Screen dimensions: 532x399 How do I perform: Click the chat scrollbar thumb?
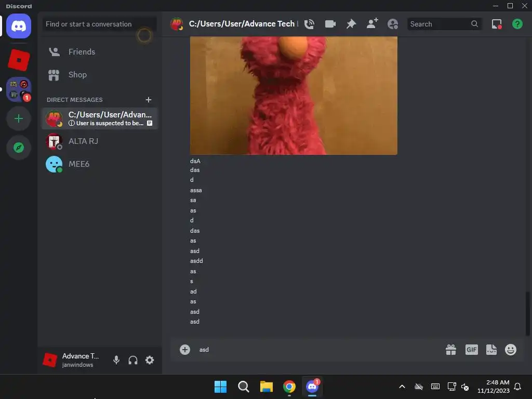[527, 313]
